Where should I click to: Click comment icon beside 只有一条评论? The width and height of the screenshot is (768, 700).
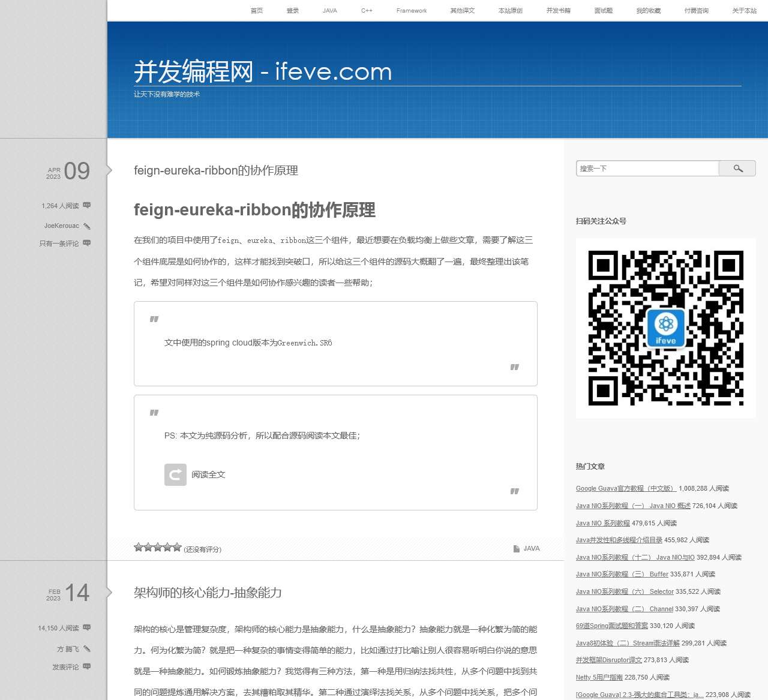(87, 244)
